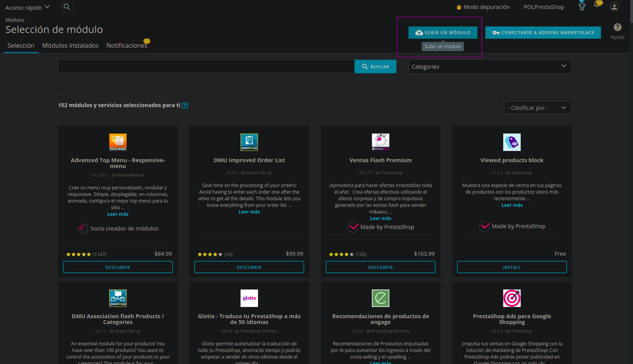Click Descubrir for DMU Improved Order List
633x364 pixels.
click(x=249, y=267)
